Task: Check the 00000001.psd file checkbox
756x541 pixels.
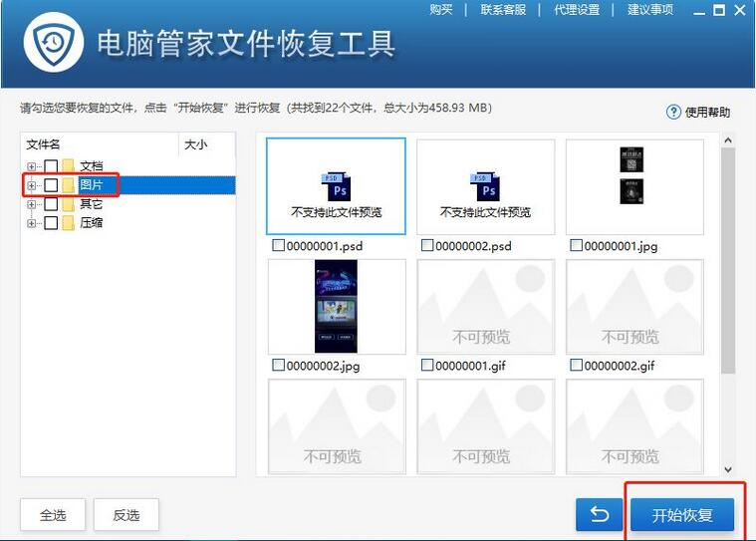Action: click(x=278, y=245)
